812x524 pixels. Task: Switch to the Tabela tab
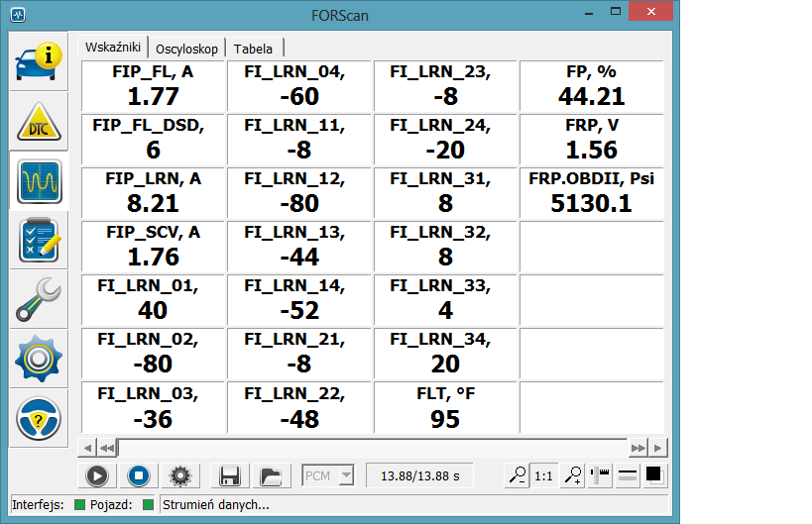tap(254, 49)
